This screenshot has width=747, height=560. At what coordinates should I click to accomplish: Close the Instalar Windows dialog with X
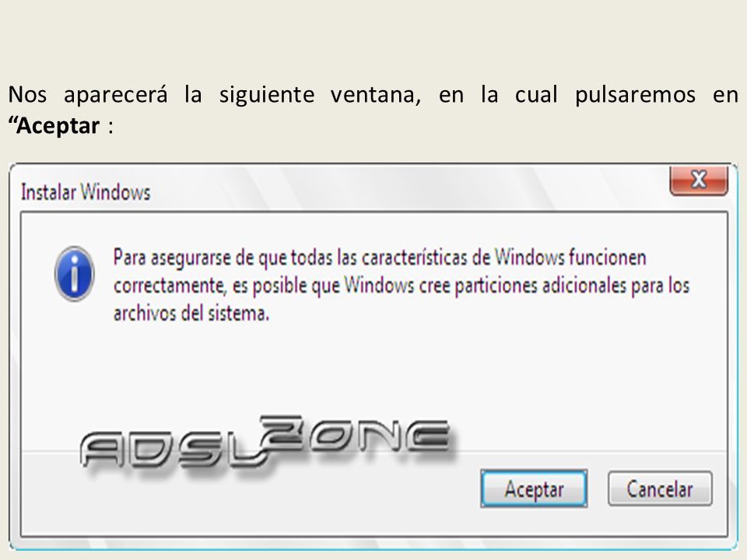(x=699, y=180)
